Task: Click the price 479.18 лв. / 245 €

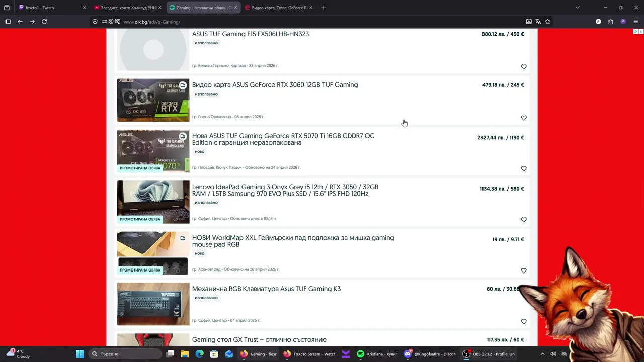Action: pos(503,85)
